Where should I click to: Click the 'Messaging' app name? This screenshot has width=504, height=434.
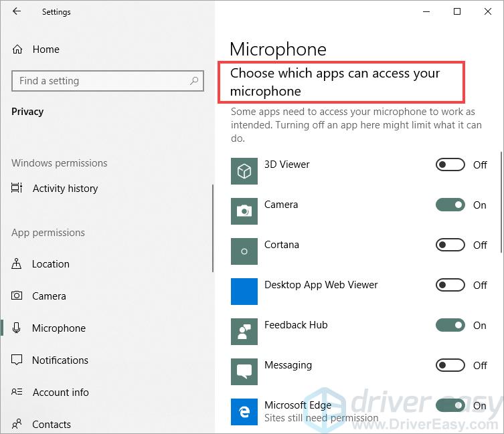[288, 365]
